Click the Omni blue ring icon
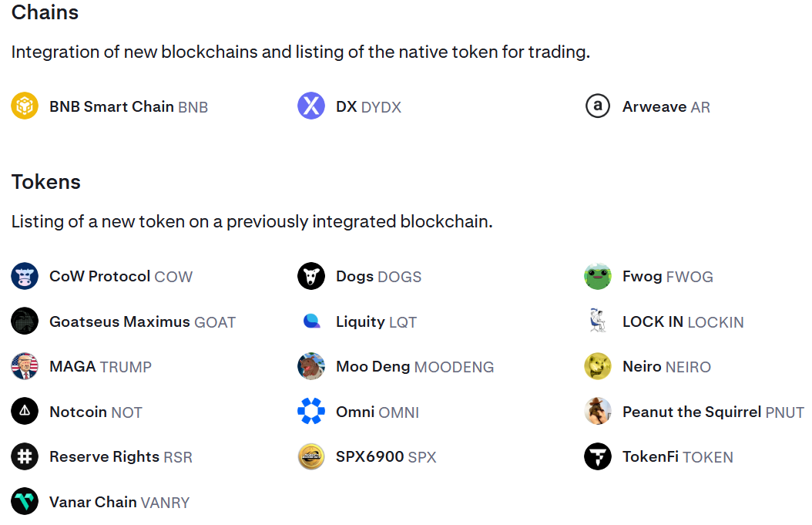This screenshot has width=812, height=525. click(311, 412)
